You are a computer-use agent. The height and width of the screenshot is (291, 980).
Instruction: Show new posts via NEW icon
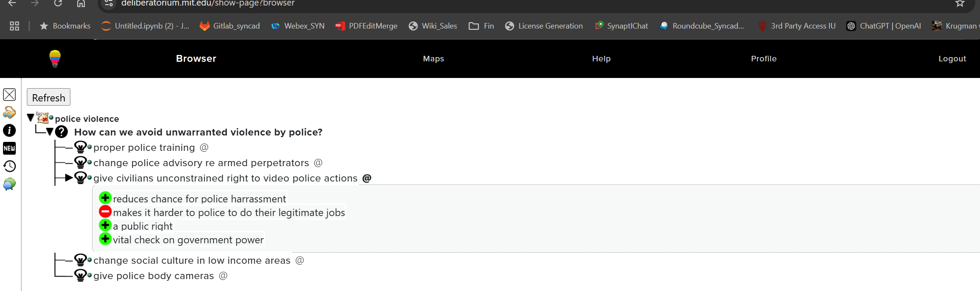(9, 148)
